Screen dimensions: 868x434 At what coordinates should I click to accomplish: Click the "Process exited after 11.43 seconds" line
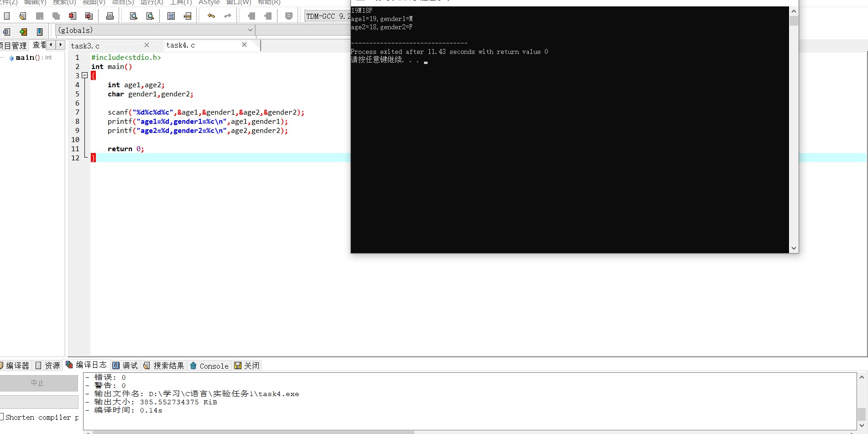click(x=450, y=52)
